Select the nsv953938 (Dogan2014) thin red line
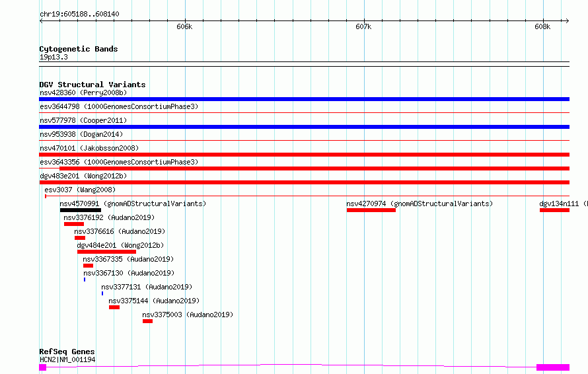The height and width of the screenshot is (374, 588). coord(304,140)
